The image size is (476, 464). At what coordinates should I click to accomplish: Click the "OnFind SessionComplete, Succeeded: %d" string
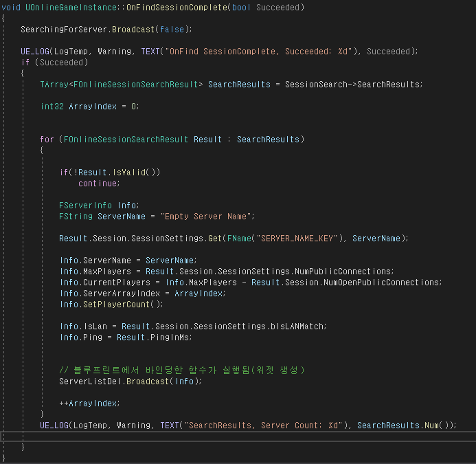point(258,52)
